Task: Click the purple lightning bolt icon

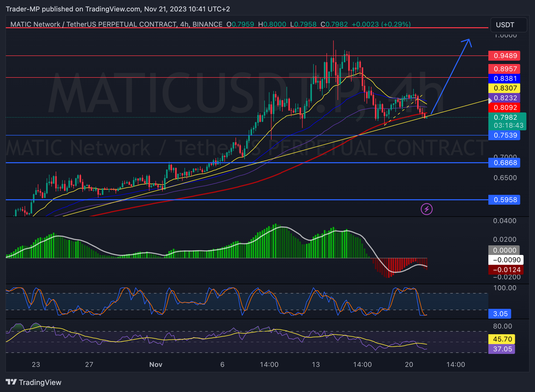Action: click(x=426, y=209)
